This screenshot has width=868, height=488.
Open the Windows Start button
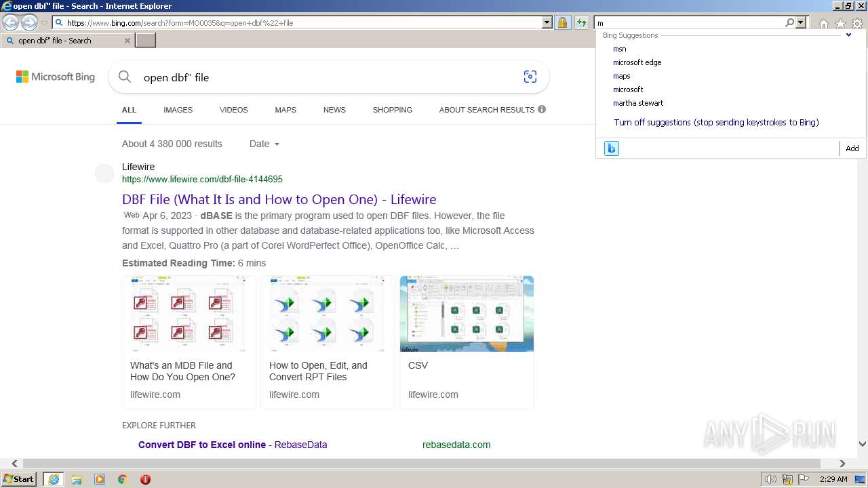(x=19, y=479)
